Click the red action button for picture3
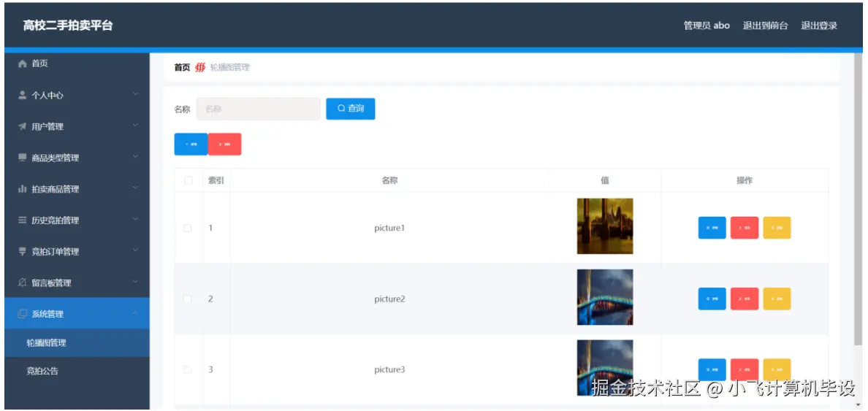Viewport: 868px width, 411px height. click(745, 369)
